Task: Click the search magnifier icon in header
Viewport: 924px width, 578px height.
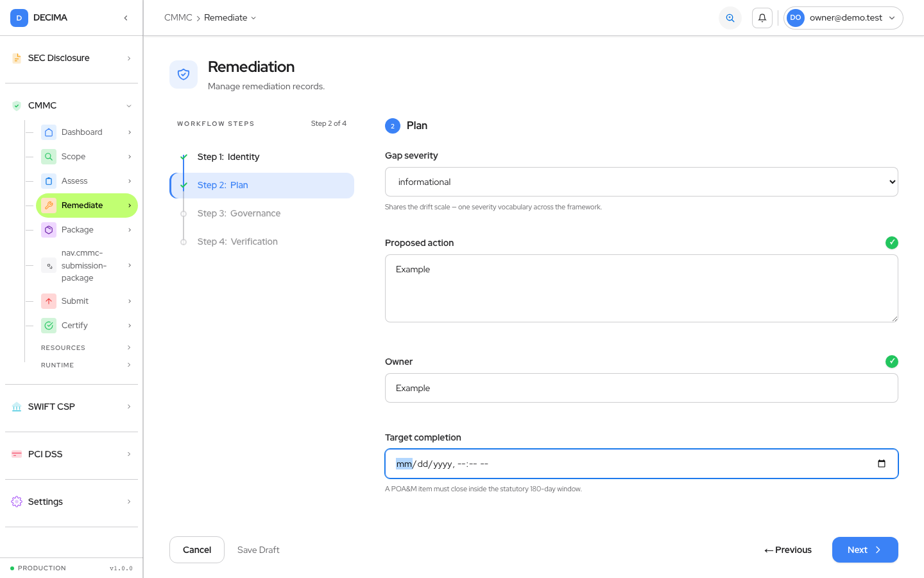Action: [x=730, y=18]
